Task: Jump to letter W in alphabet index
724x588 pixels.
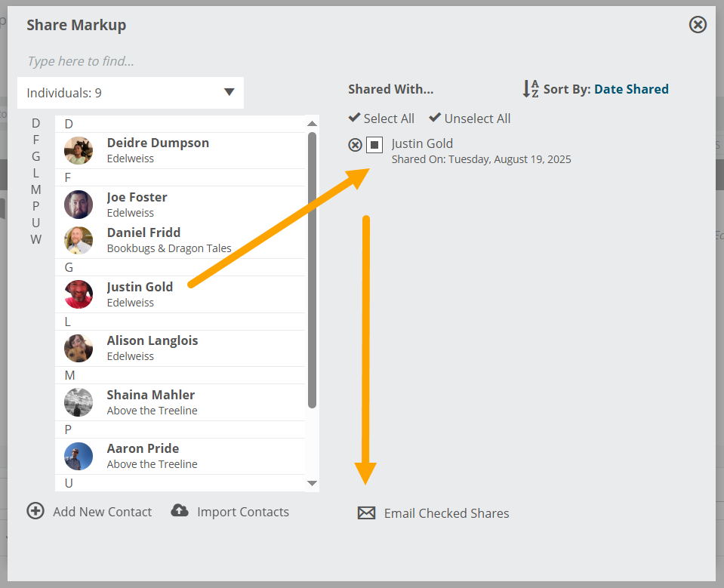Action: tap(36, 239)
